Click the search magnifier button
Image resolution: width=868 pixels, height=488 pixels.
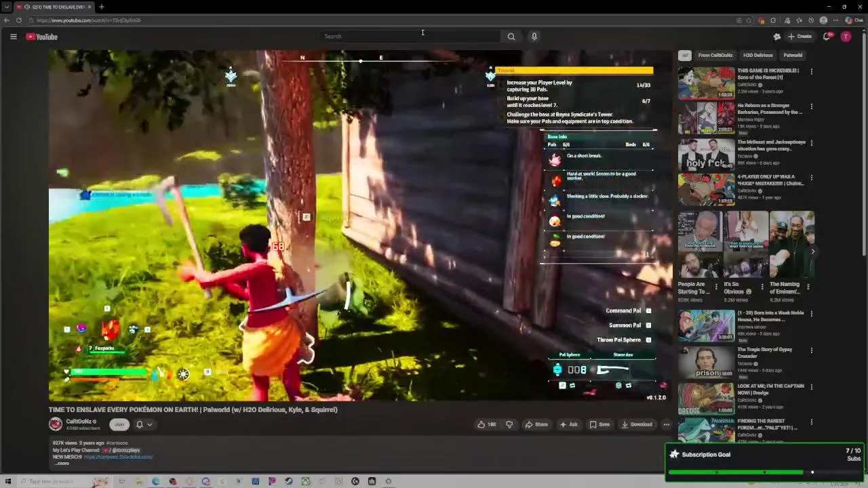point(511,37)
